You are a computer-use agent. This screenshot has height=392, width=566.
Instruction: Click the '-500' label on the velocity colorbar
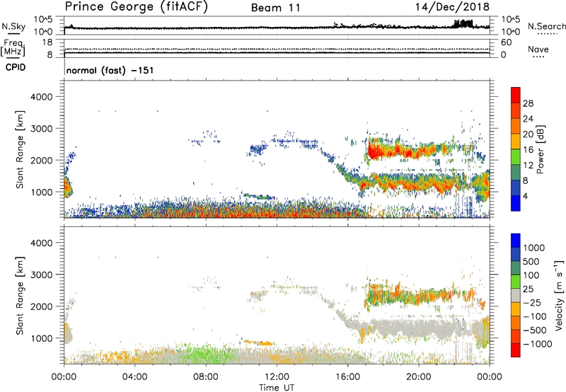click(535, 330)
